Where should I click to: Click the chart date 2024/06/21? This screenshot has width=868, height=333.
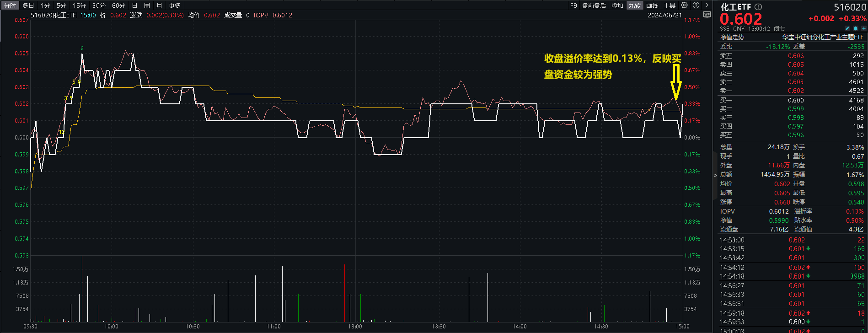(664, 15)
